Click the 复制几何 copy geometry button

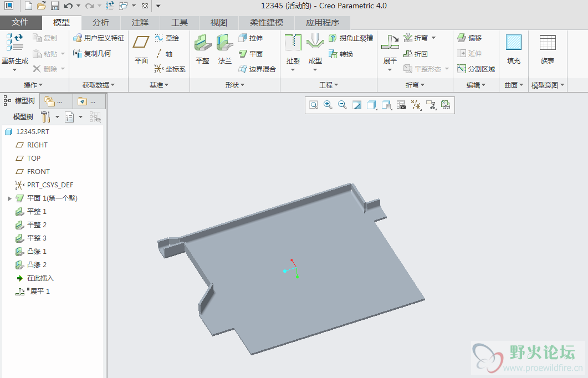pyautogui.click(x=92, y=54)
